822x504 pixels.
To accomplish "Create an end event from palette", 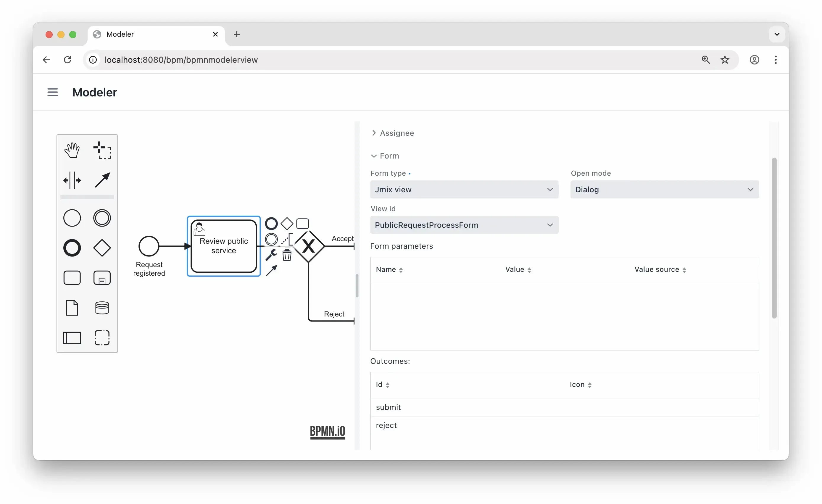I will 72,248.
